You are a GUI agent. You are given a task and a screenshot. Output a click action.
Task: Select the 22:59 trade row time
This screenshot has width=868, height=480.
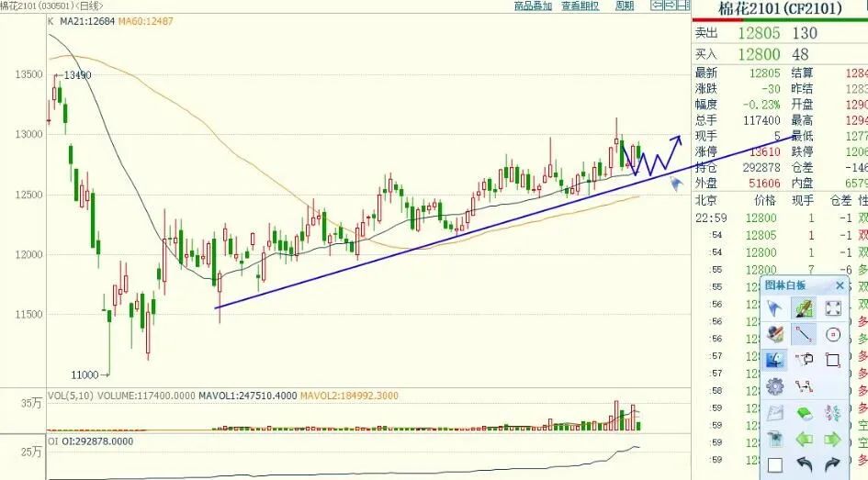tap(711, 218)
